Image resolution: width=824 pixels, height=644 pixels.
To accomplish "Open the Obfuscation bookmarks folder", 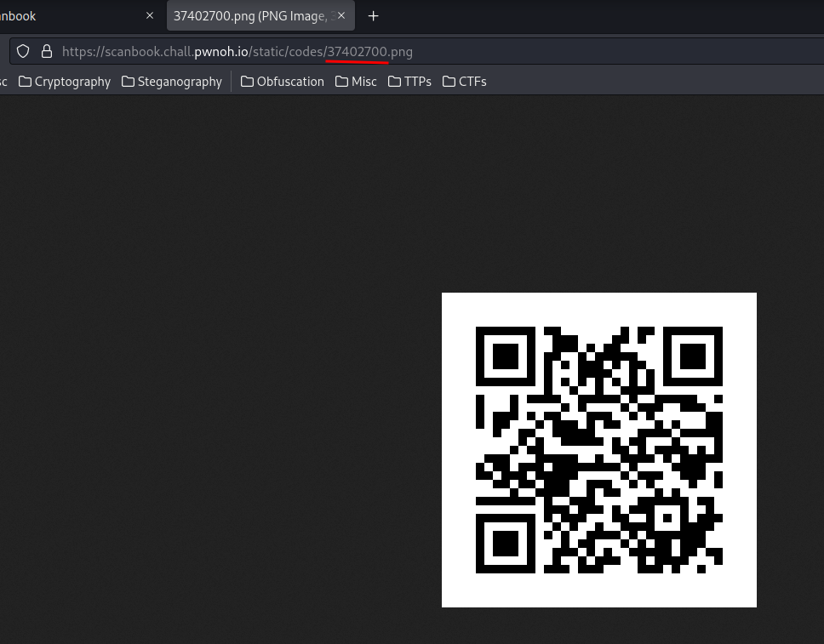I will (283, 82).
